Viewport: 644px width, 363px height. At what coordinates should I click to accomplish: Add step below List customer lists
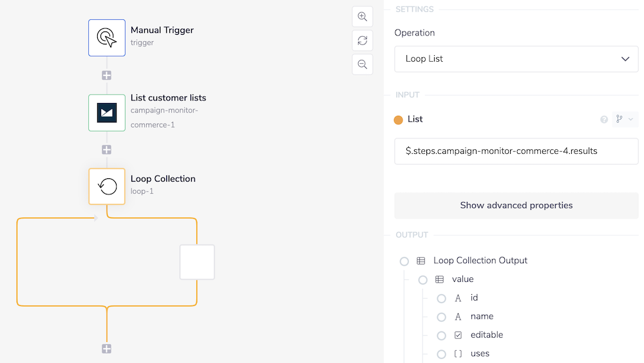click(107, 150)
